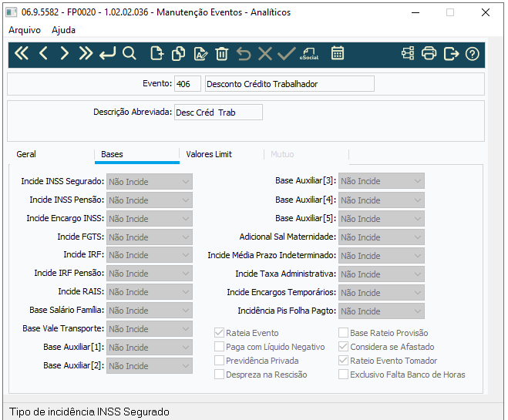The width and height of the screenshot is (508, 420).
Task: Close the Manutenção Eventos window
Action: [x=486, y=12]
